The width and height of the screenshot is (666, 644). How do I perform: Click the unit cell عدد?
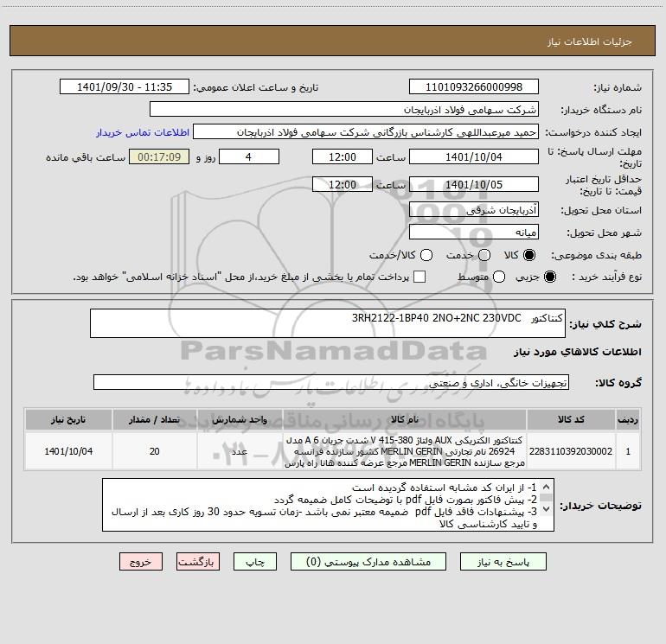tap(240, 451)
